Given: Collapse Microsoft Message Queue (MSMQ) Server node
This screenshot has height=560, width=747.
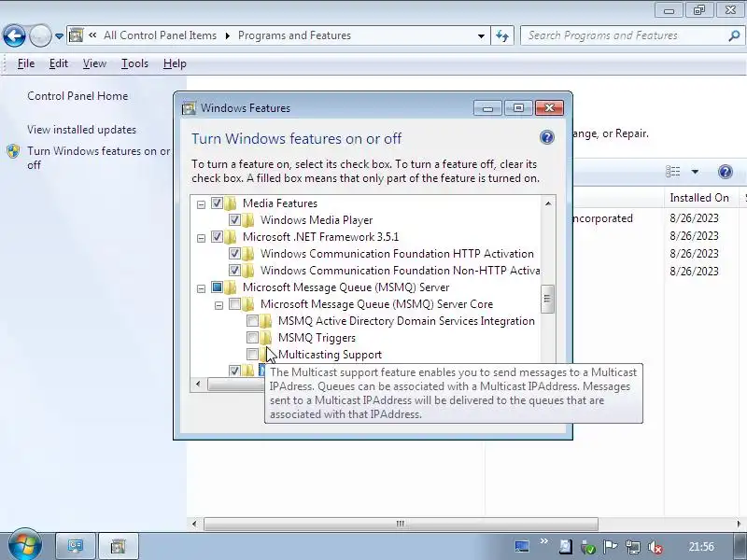Looking at the screenshot, I should [x=201, y=288].
